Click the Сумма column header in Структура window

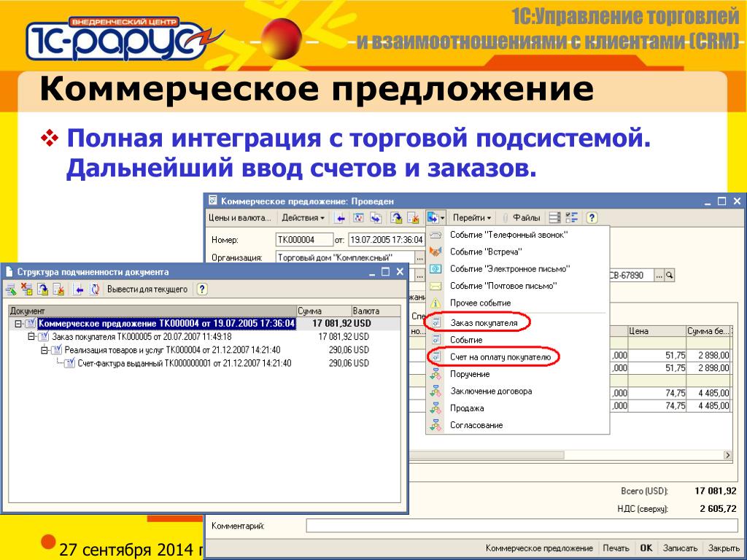(324, 311)
